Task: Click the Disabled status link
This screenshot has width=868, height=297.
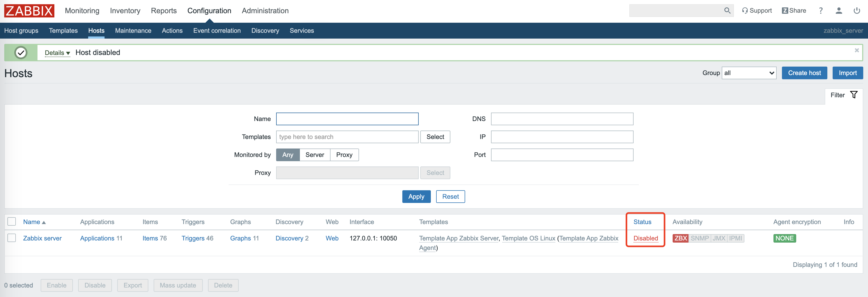Action: click(646, 238)
